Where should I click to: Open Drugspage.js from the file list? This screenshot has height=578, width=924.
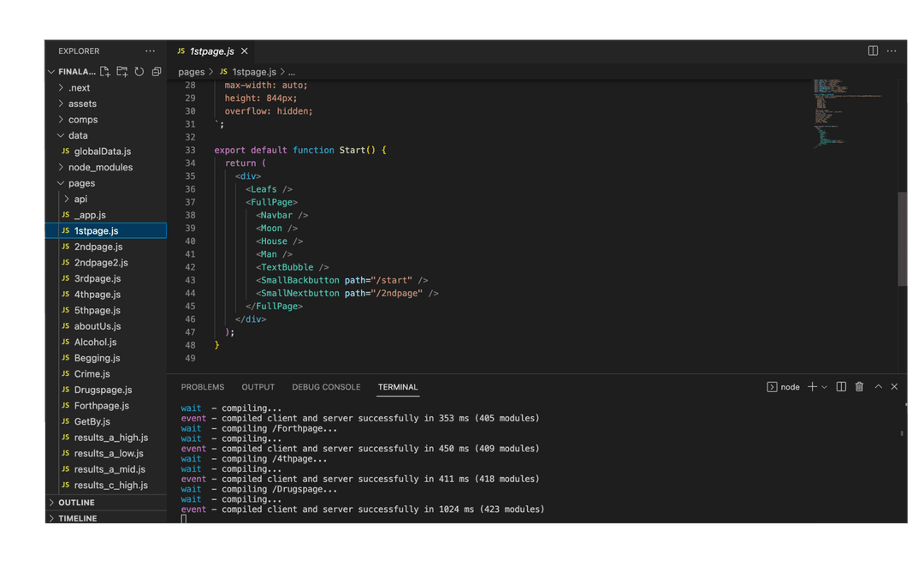pos(103,390)
